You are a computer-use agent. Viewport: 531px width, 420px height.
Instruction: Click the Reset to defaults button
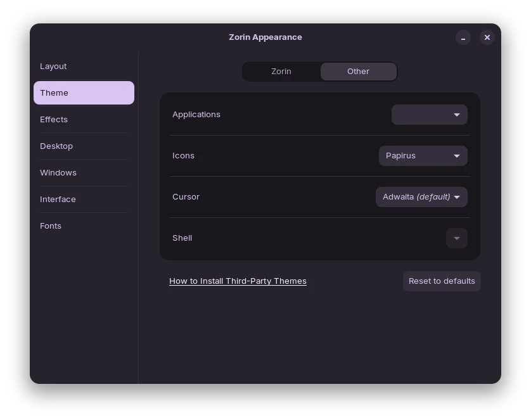tap(442, 281)
